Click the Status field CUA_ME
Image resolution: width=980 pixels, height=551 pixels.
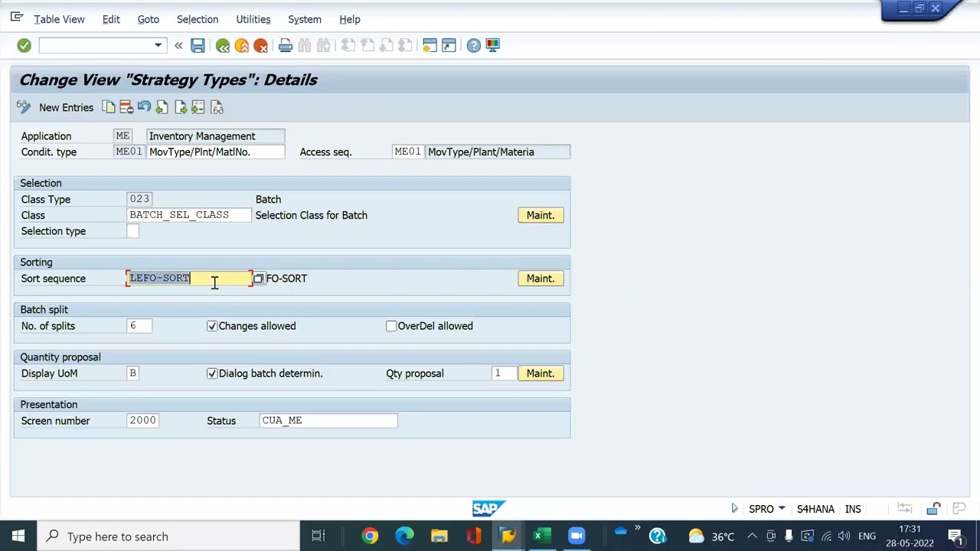pos(328,421)
